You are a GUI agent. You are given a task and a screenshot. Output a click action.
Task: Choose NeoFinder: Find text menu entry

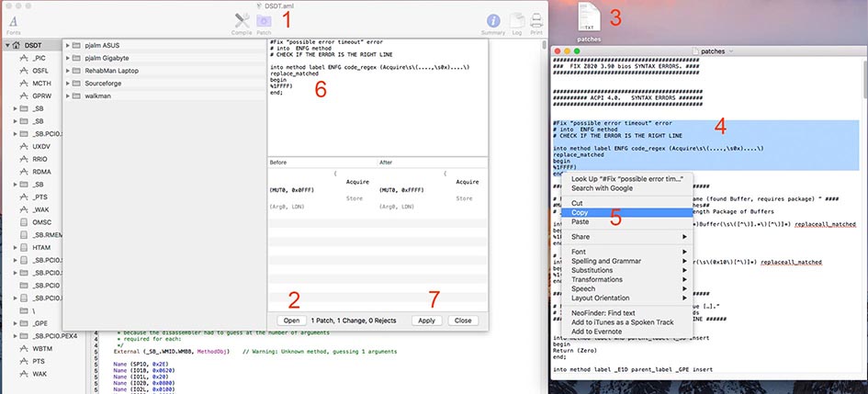tap(626, 312)
